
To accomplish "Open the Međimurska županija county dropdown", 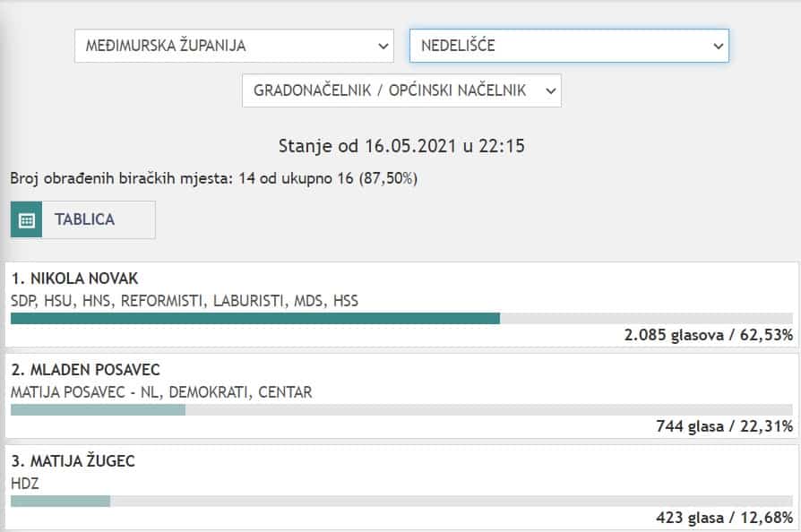I will click(234, 45).
